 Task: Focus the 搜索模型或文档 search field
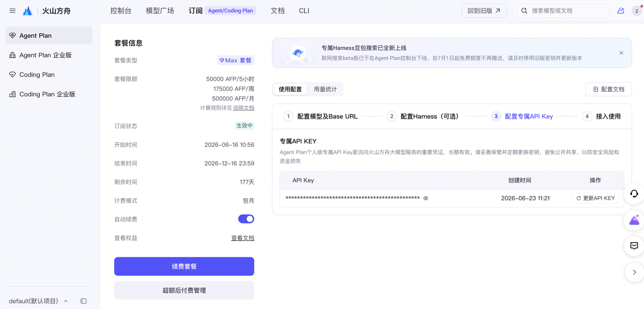pyautogui.click(x=563, y=11)
